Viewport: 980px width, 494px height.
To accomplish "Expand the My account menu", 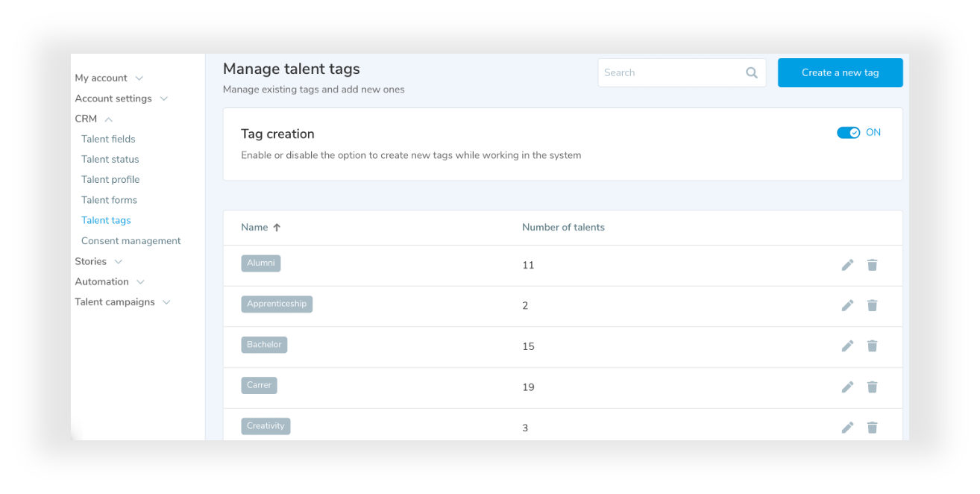I will (x=109, y=78).
